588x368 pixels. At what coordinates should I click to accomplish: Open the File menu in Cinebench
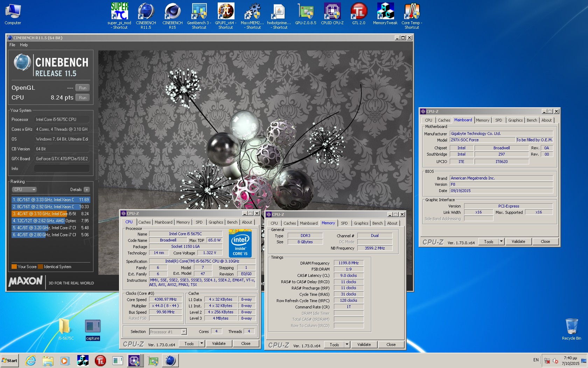(12, 45)
